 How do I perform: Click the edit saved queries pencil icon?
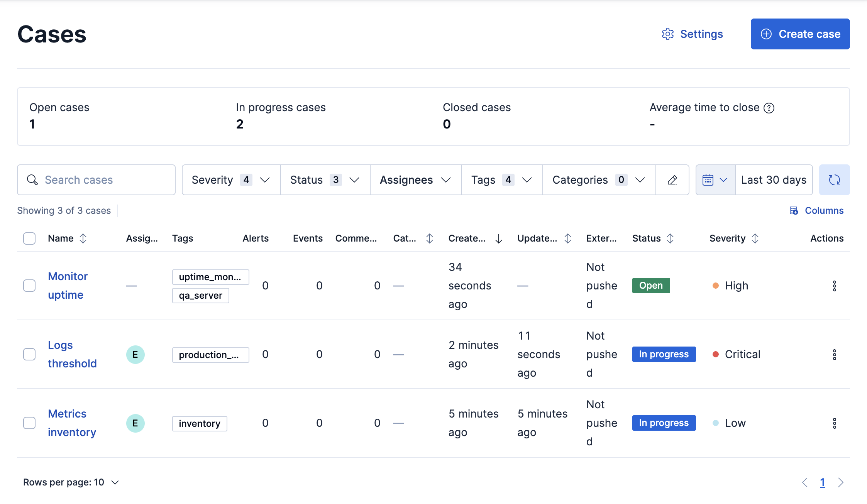[x=672, y=180]
